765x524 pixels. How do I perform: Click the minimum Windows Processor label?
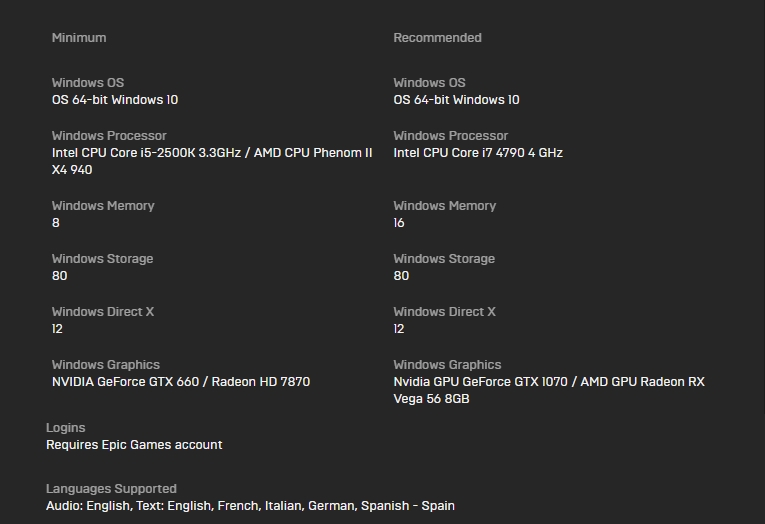[109, 136]
